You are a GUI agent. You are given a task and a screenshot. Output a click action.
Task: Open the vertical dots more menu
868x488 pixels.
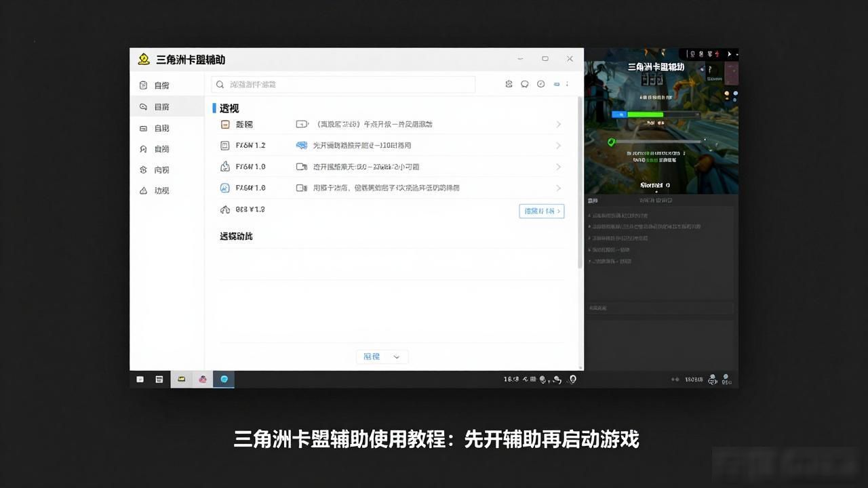(568, 84)
